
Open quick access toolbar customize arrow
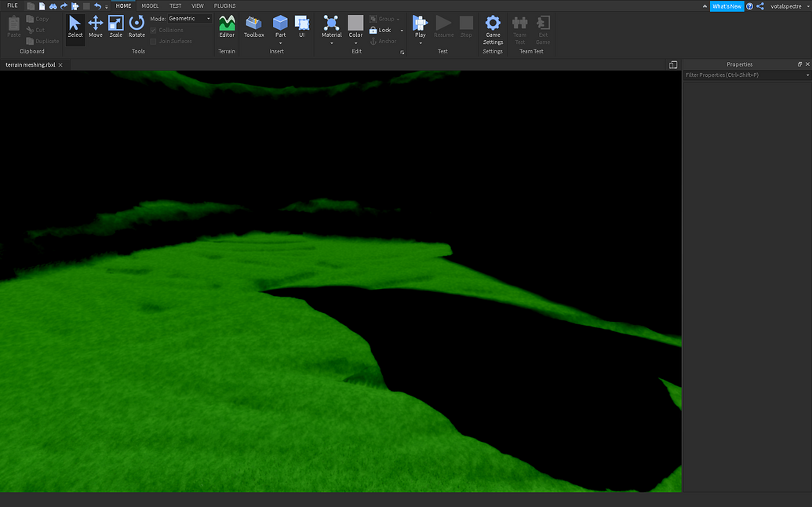[x=107, y=7]
